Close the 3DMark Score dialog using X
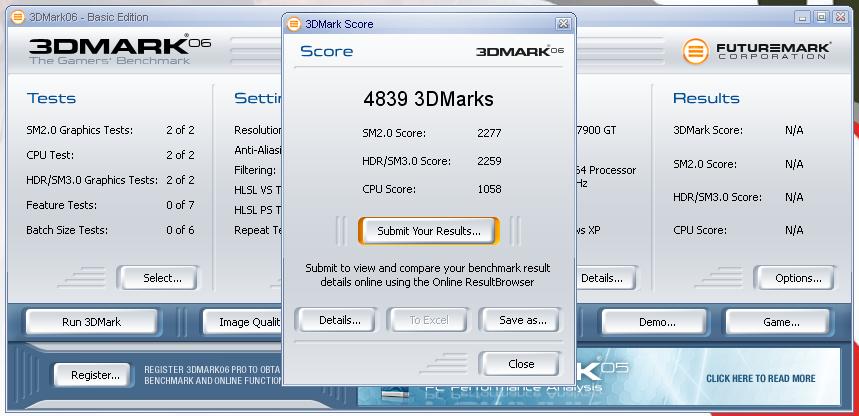 pyautogui.click(x=563, y=24)
